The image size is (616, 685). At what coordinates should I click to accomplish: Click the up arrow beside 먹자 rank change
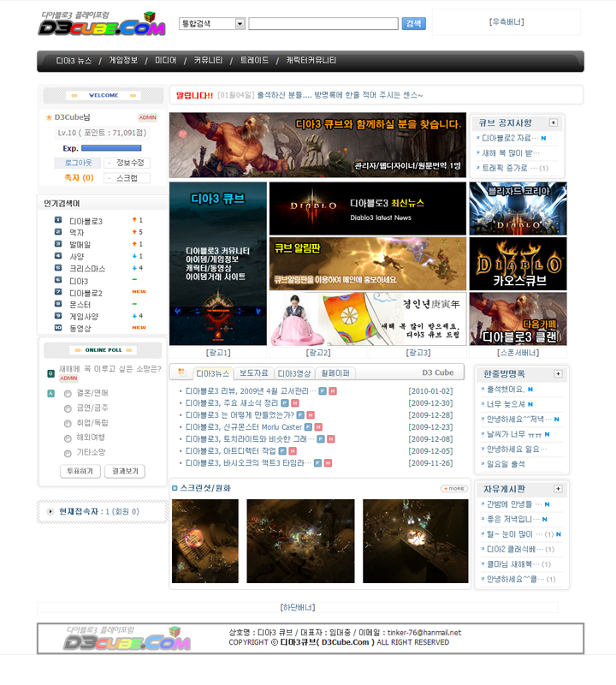coord(134,231)
